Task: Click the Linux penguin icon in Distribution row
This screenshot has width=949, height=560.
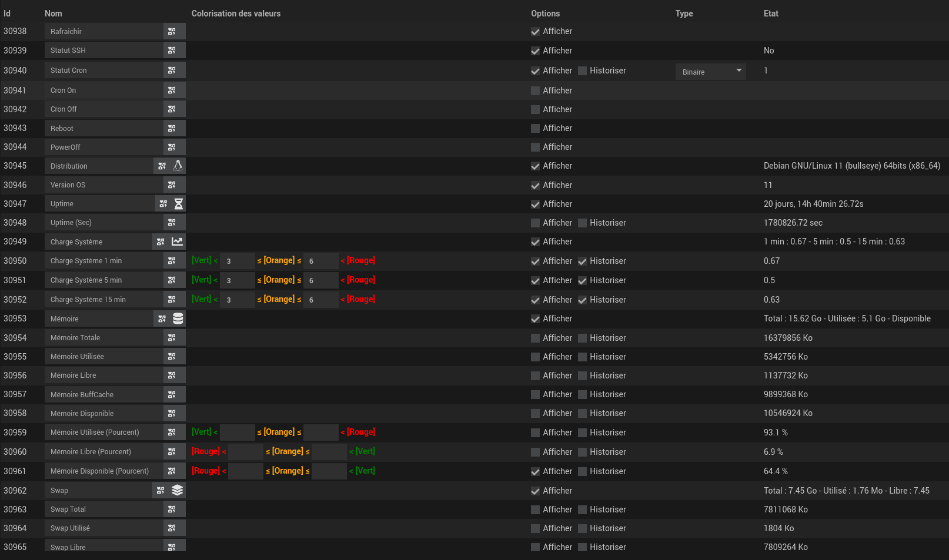Action: click(178, 166)
